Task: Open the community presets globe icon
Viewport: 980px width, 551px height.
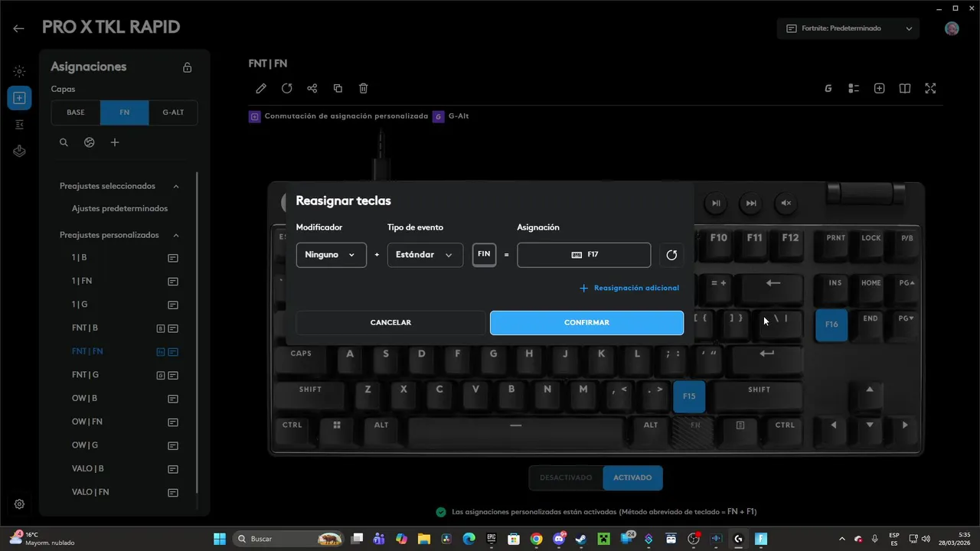Action: tap(90, 142)
